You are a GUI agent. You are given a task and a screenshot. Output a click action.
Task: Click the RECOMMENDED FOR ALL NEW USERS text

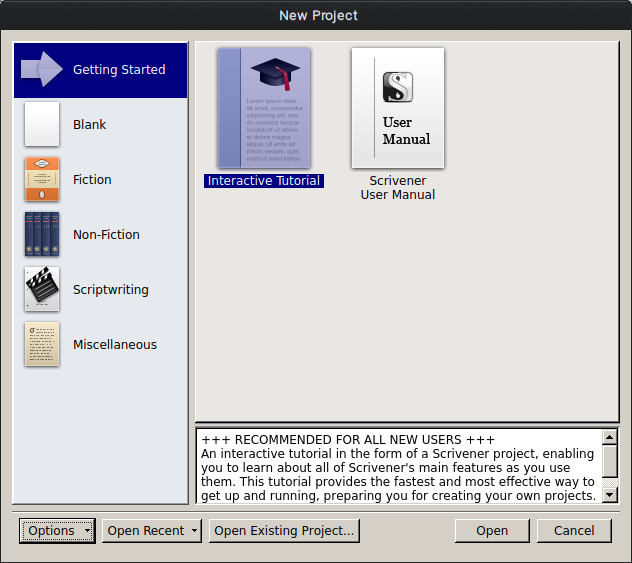point(348,439)
